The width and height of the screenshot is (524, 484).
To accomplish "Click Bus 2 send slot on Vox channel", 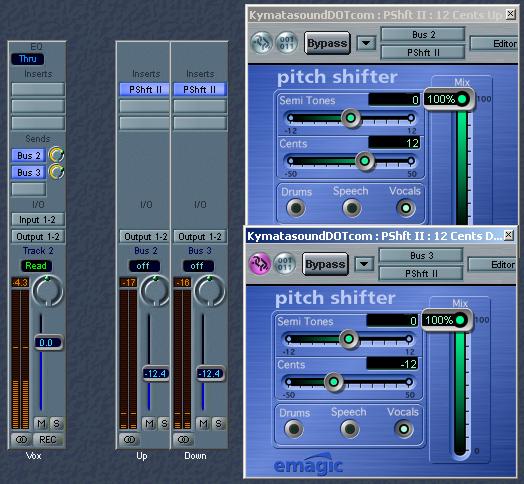I will point(29,155).
